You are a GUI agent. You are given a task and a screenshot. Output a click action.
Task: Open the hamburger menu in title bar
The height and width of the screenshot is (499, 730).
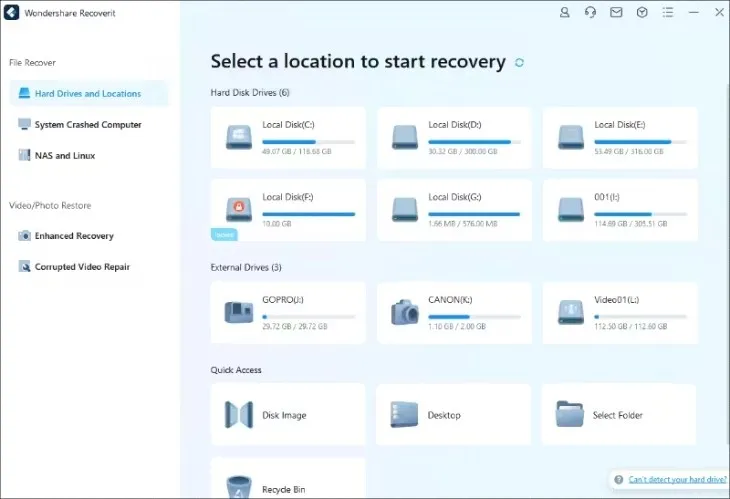point(668,13)
